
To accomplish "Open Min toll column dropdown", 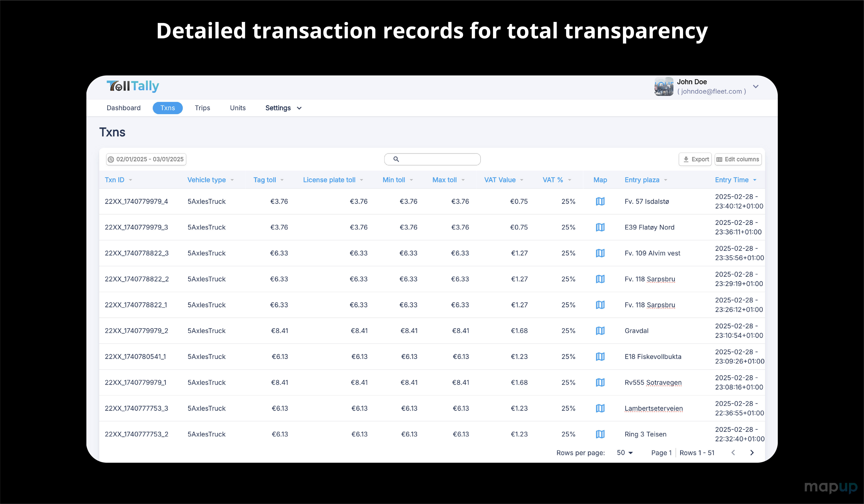I will pos(411,180).
